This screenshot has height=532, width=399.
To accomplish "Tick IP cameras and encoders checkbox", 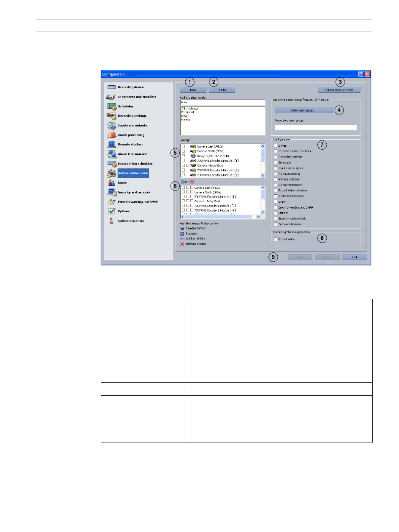I will click(276, 151).
